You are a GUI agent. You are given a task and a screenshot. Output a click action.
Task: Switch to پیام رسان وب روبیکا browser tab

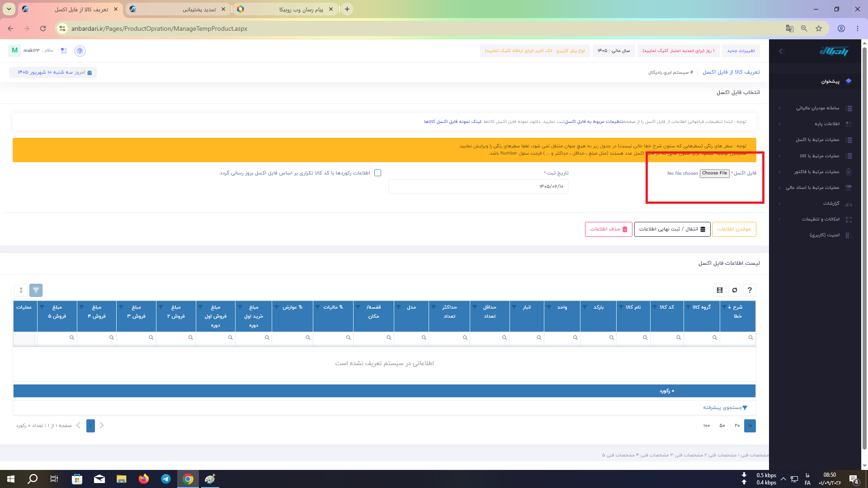285,9
